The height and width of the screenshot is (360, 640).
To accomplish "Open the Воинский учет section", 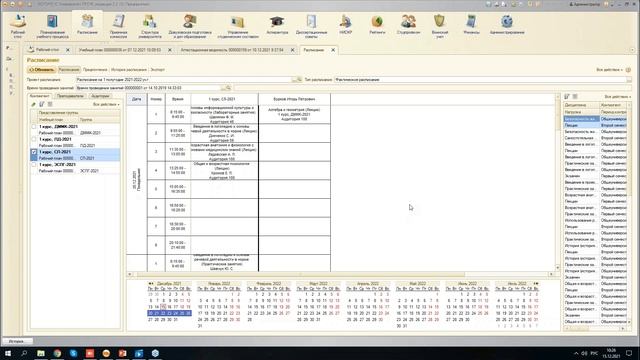I will (x=440, y=26).
